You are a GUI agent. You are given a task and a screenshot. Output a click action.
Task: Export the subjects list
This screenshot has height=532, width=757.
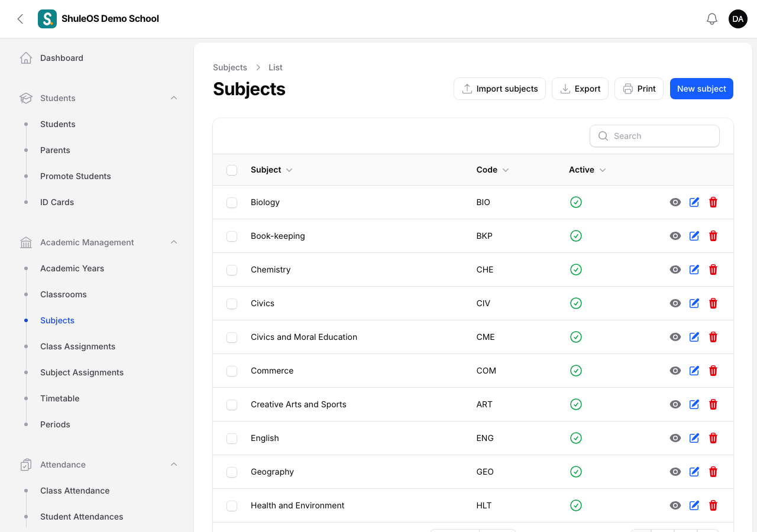pos(580,89)
